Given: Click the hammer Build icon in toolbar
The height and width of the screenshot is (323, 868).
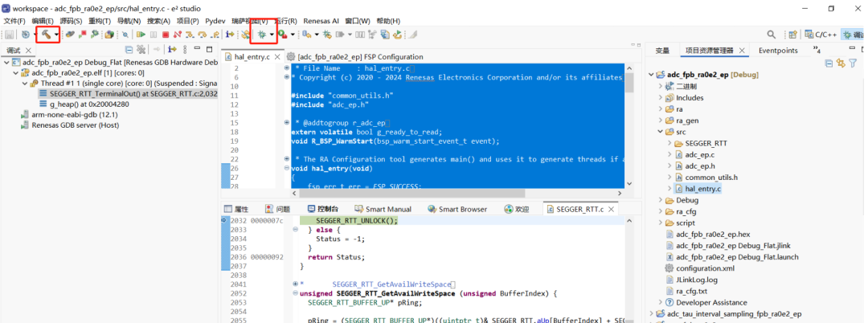Looking at the screenshot, I should click(x=45, y=35).
